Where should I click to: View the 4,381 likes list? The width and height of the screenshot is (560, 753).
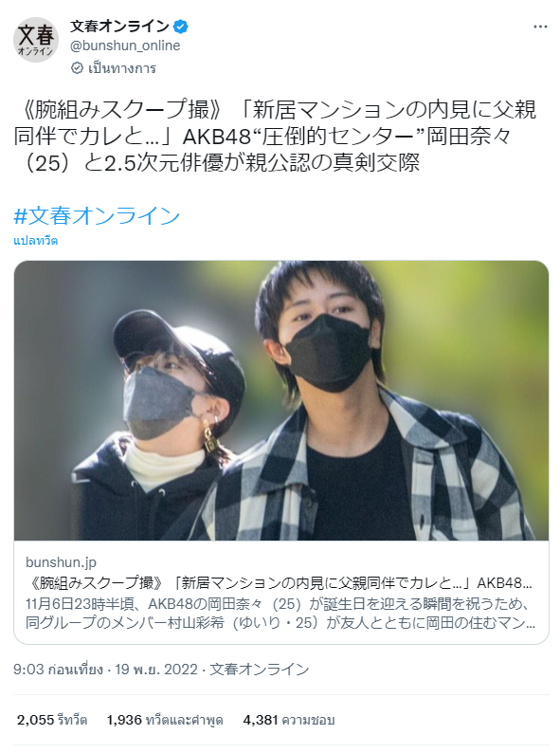click(x=288, y=720)
